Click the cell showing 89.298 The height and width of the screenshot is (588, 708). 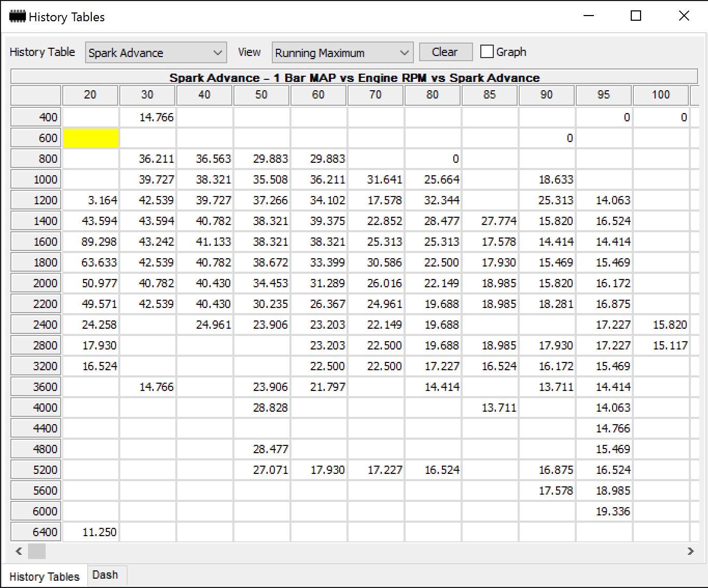click(91, 242)
